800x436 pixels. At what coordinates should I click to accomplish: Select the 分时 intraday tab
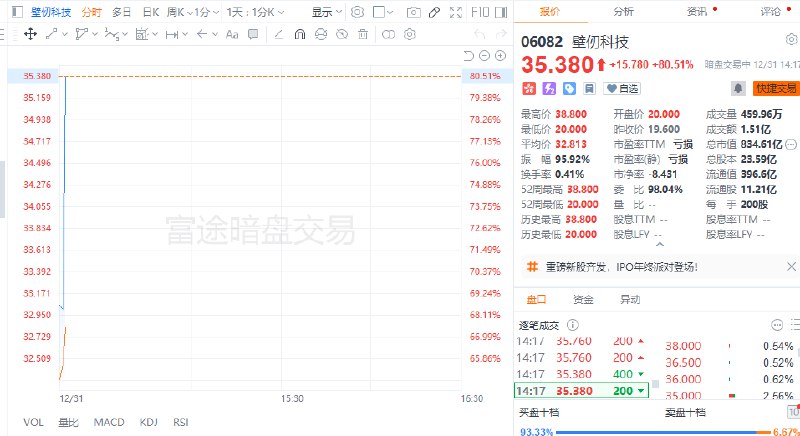coord(91,12)
